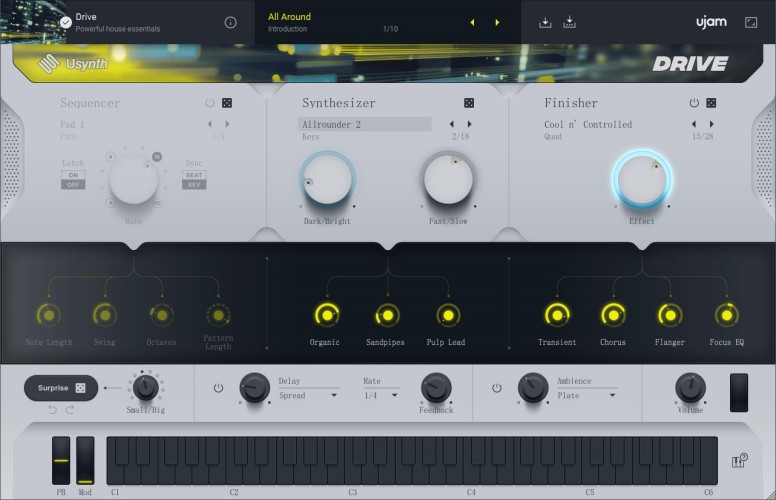Toggle the Finisher power button
Screen dimensions: 776x500
[x=694, y=103]
